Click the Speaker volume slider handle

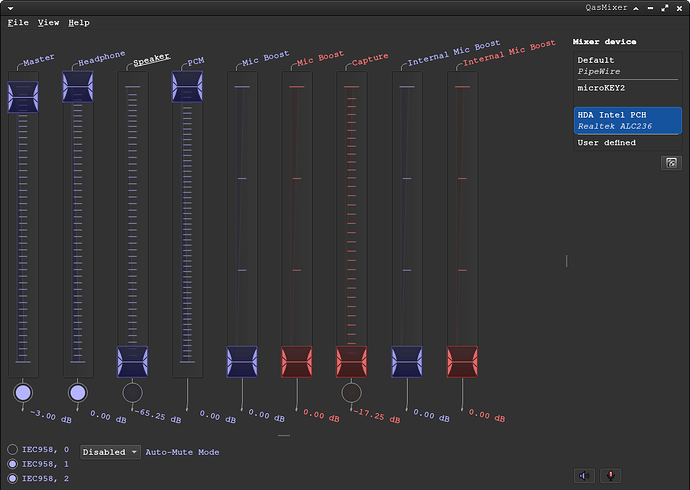132,362
